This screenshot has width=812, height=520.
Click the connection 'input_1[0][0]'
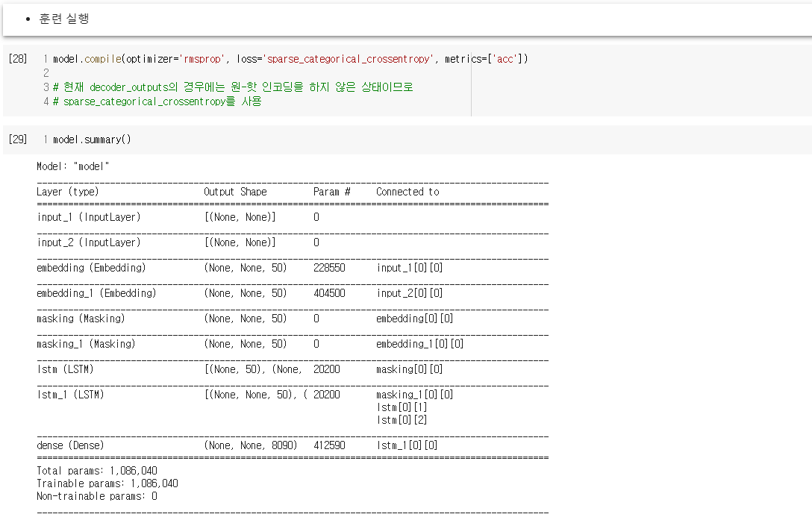point(410,268)
